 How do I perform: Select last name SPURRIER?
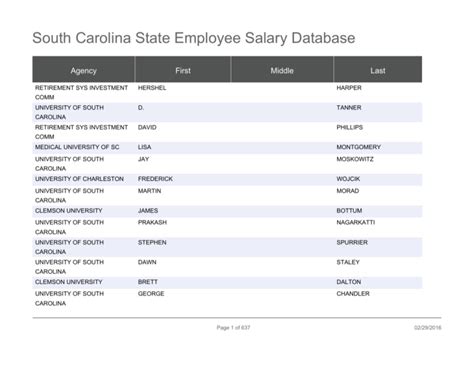click(x=352, y=242)
